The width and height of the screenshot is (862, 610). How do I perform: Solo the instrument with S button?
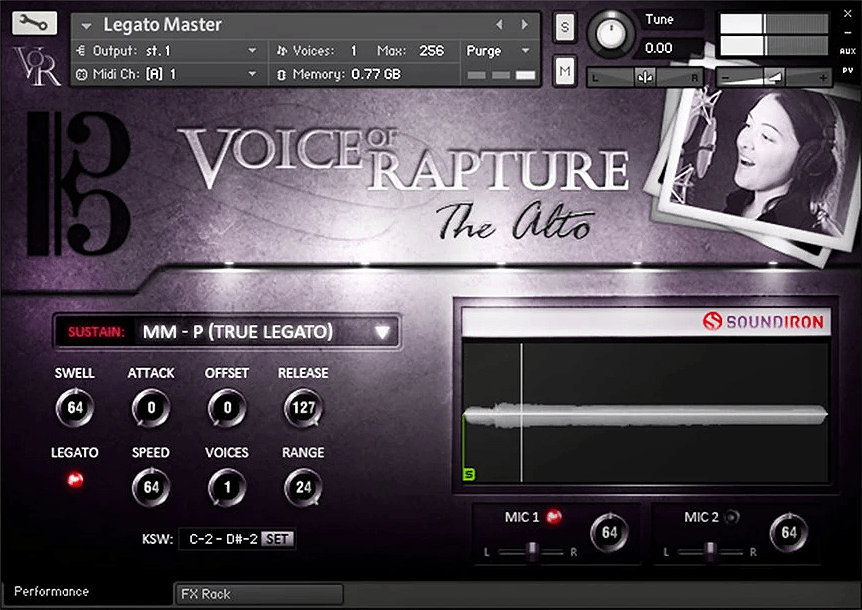[x=565, y=26]
